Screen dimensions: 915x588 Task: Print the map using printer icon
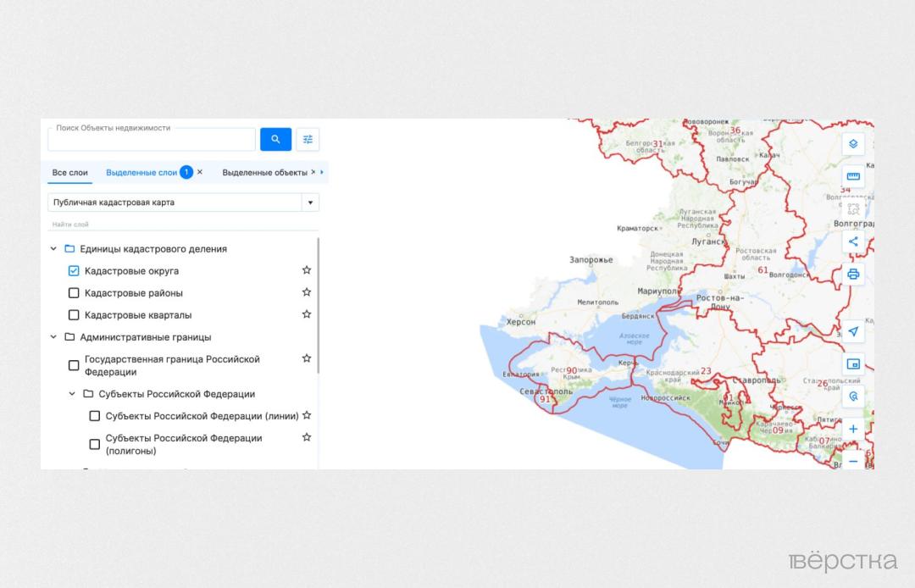coord(853,274)
